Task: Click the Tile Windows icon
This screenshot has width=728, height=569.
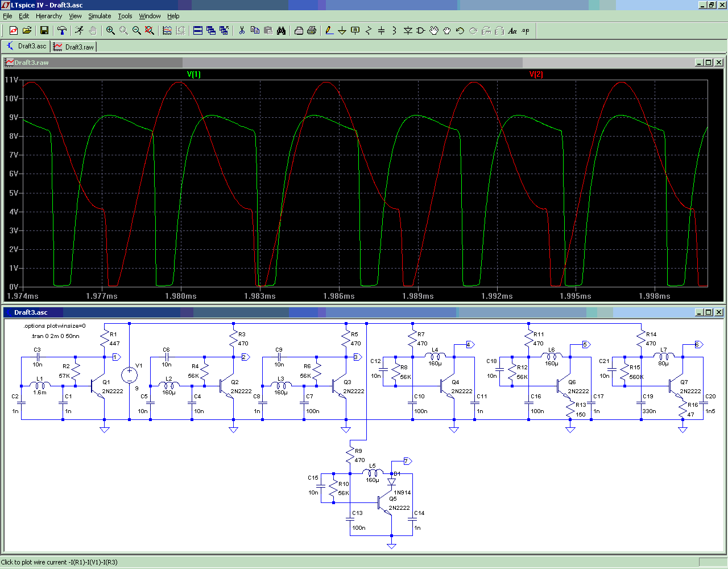Action: tap(198, 31)
